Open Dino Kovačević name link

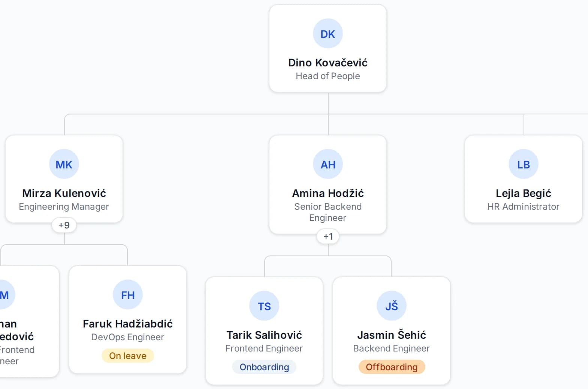coord(328,63)
